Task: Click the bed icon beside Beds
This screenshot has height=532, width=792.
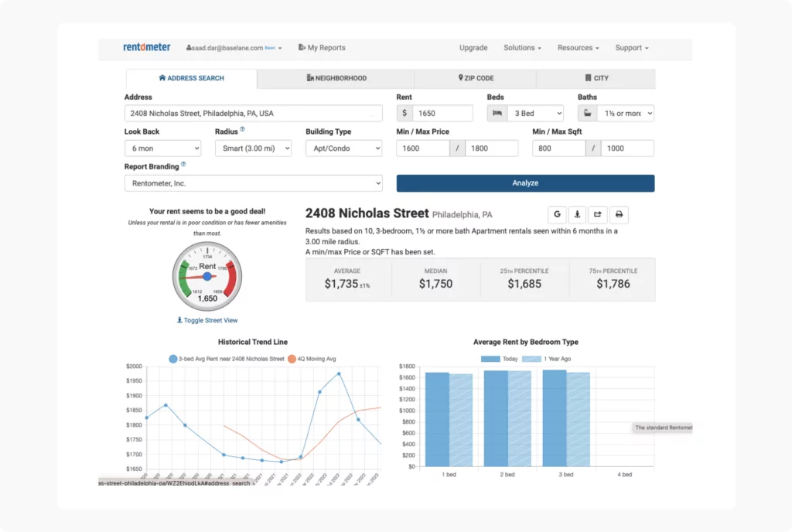Action: click(497, 113)
